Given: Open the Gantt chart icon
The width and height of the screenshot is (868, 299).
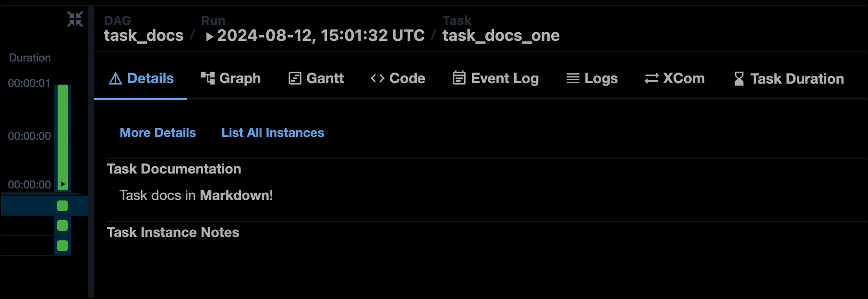Looking at the screenshot, I should [294, 78].
